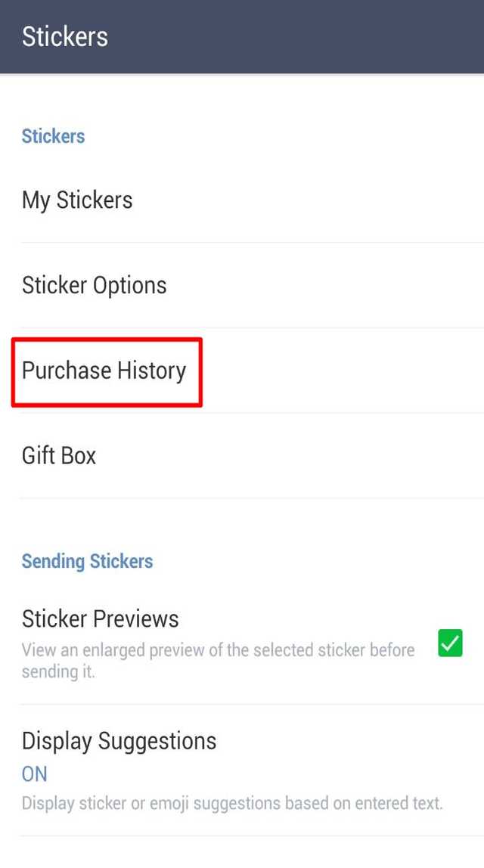Viewport: 484px width, 868px height.
Task: Tap the Display Suggestions setting title
Action: (x=119, y=741)
